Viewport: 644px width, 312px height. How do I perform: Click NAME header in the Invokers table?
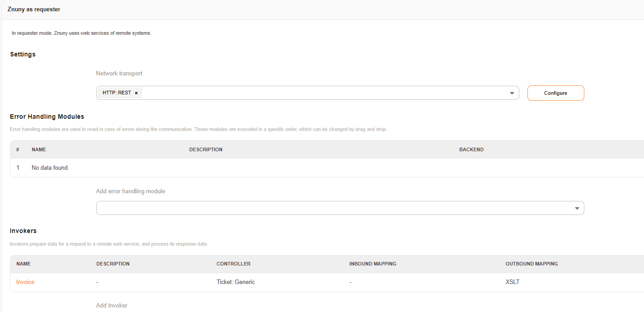click(x=24, y=264)
